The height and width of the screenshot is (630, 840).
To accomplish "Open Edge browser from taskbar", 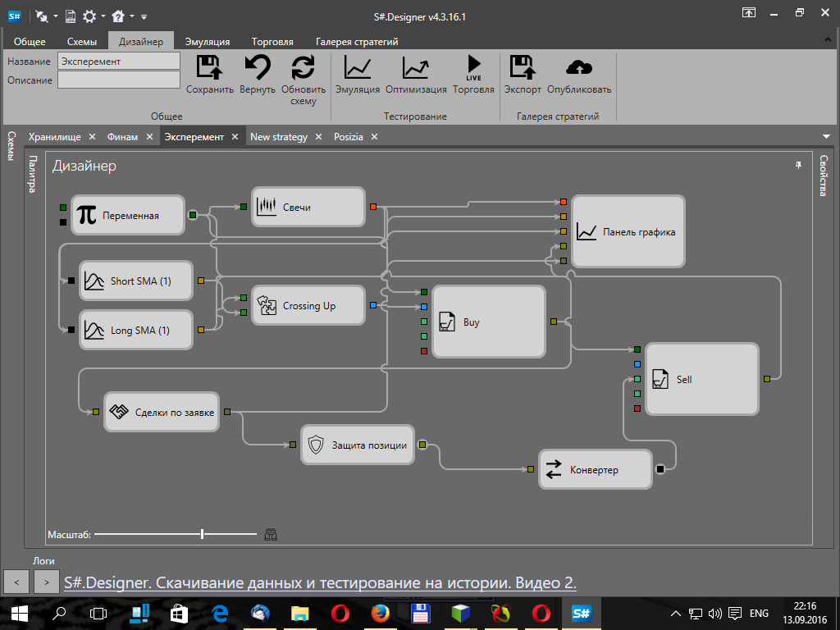I will tap(220, 614).
